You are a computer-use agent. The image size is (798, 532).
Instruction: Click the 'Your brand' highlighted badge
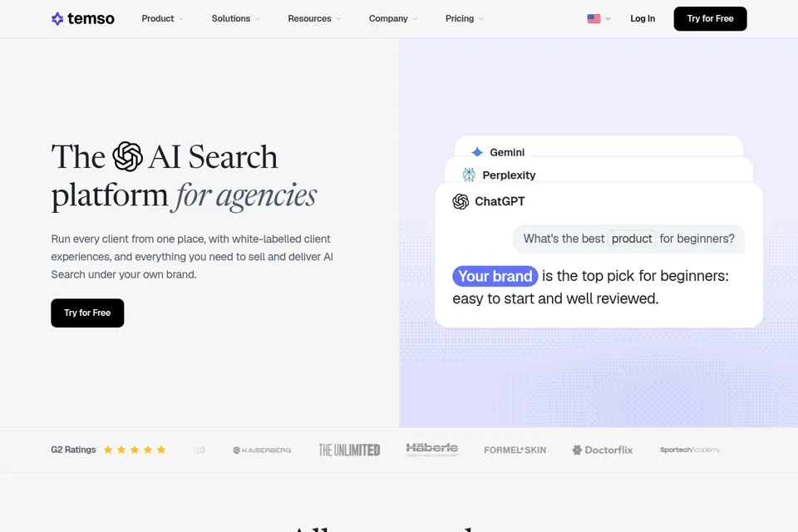click(x=495, y=276)
